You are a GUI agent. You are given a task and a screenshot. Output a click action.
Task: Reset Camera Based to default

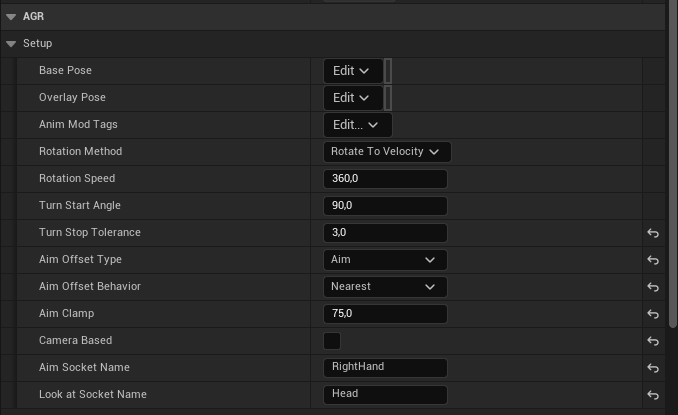[653, 341]
